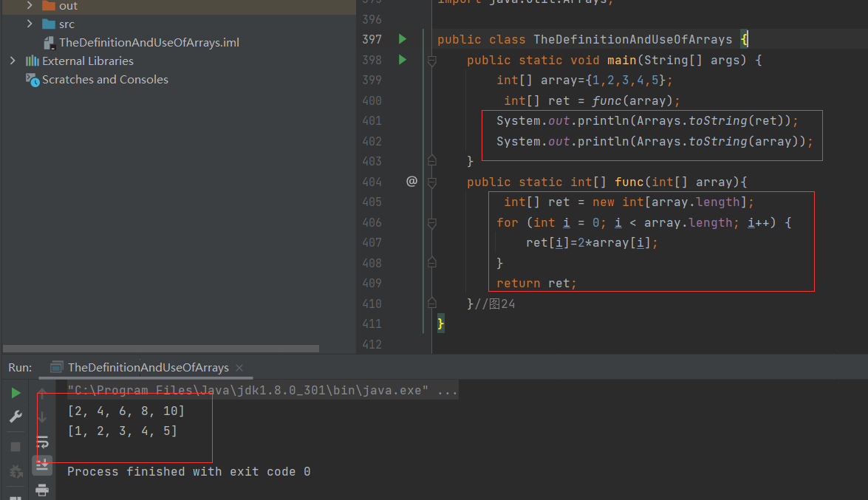868x500 pixels.
Task: Expand the src folder chevron
Action: pyautogui.click(x=30, y=24)
